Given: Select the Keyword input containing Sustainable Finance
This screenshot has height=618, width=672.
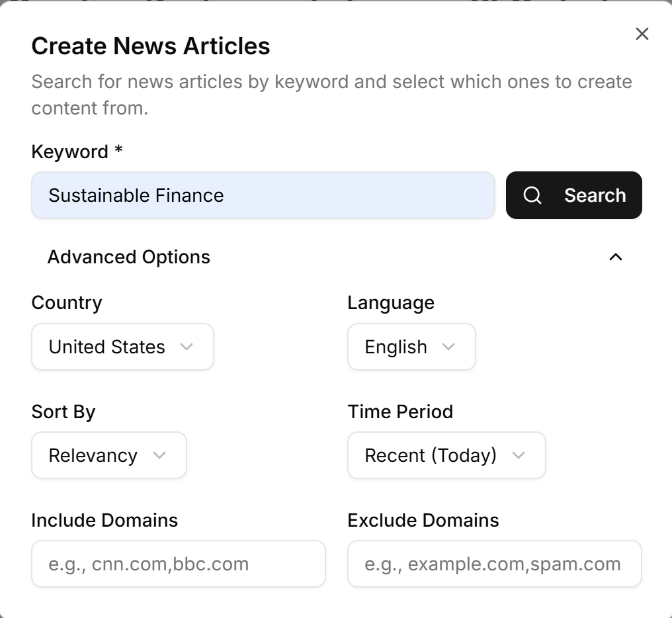Looking at the screenshot, I should click(263, 195).
